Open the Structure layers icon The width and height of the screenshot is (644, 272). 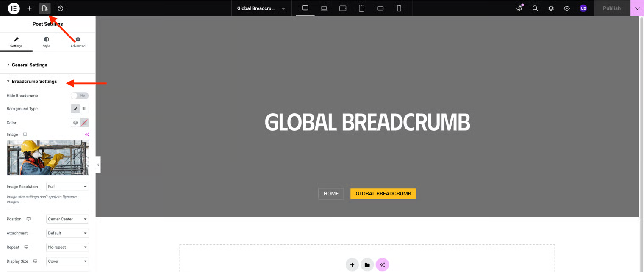pos(551,8)
